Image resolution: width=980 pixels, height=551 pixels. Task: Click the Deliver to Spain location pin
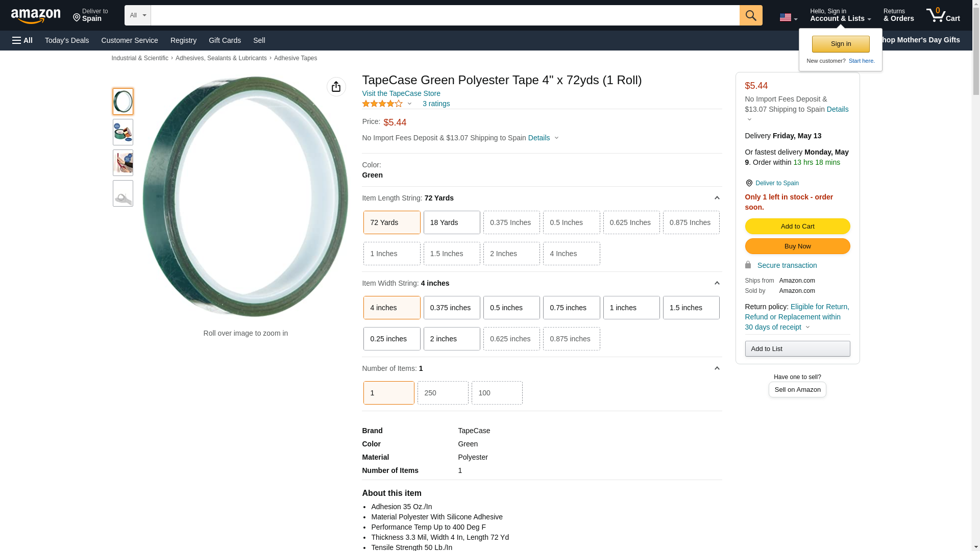[x=749, y=183]
